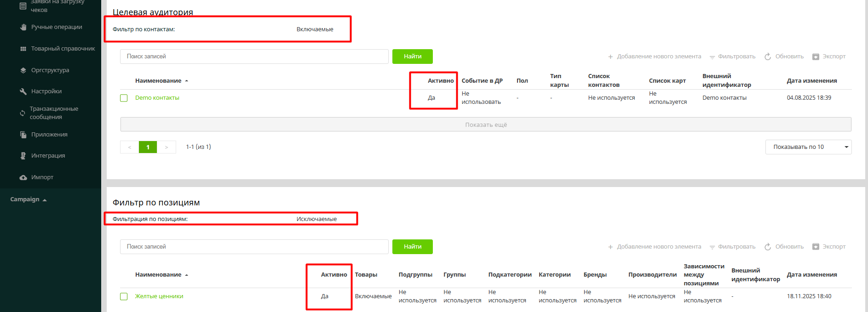Click the Оргструктура layers icon
868x312 pixels.
click(23, 70)
